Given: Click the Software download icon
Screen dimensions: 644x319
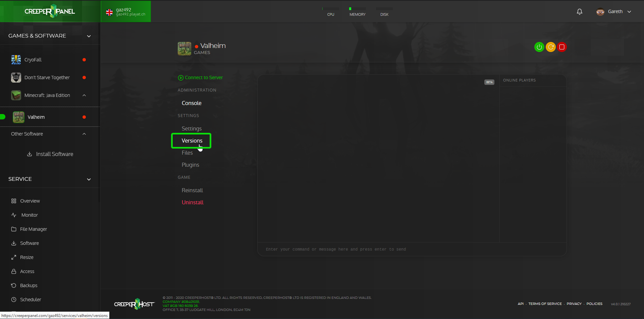Looking at the screenshot, I should coord(14,243).
